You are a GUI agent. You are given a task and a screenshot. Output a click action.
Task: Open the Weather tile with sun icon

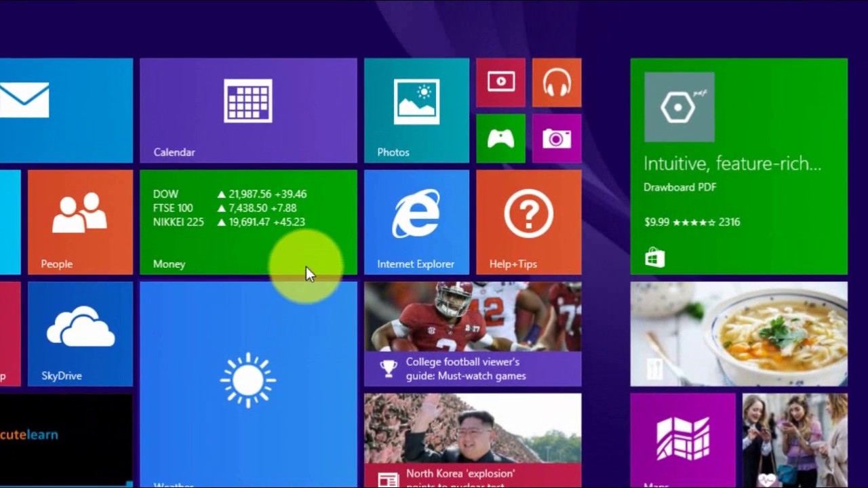[248, 385]
